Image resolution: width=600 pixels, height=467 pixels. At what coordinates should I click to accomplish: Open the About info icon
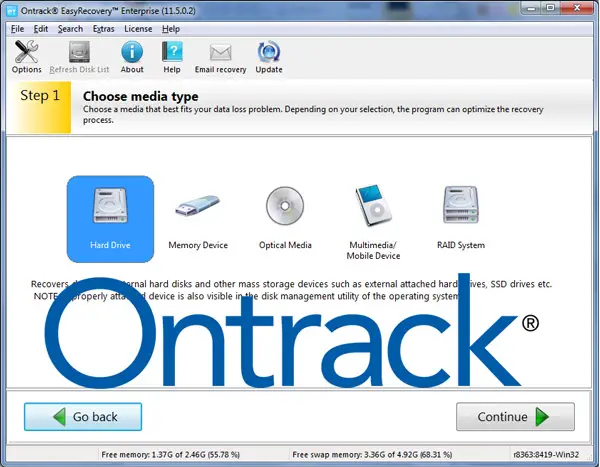pyautogui.click(x=132, y=57)
